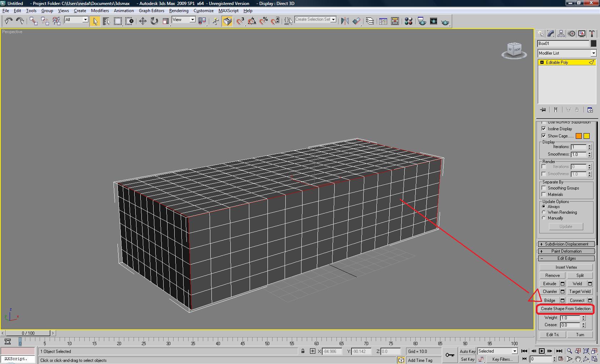
Task: Choose Rectangular Selection Region tool
Action: click(x=117, y=21)
